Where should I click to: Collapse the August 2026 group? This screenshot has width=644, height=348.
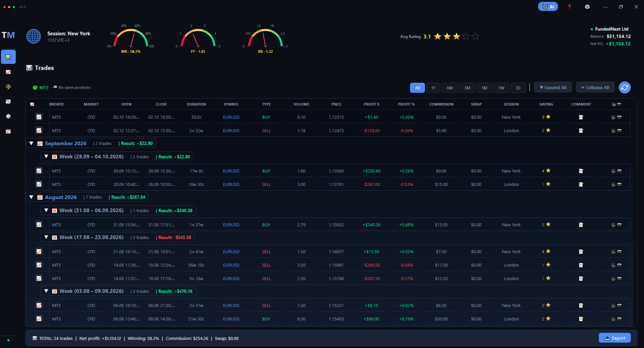(31, 197)
